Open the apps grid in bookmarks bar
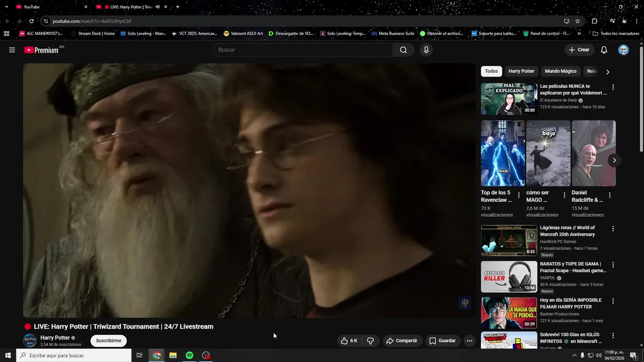The width and height of the screenshot is (644, 362). 7,34
